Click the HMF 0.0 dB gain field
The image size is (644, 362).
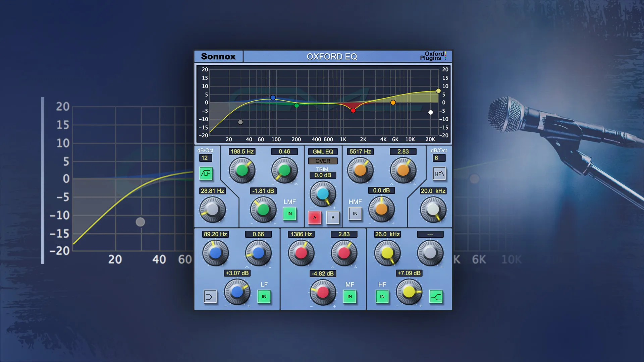click(381, 191)
